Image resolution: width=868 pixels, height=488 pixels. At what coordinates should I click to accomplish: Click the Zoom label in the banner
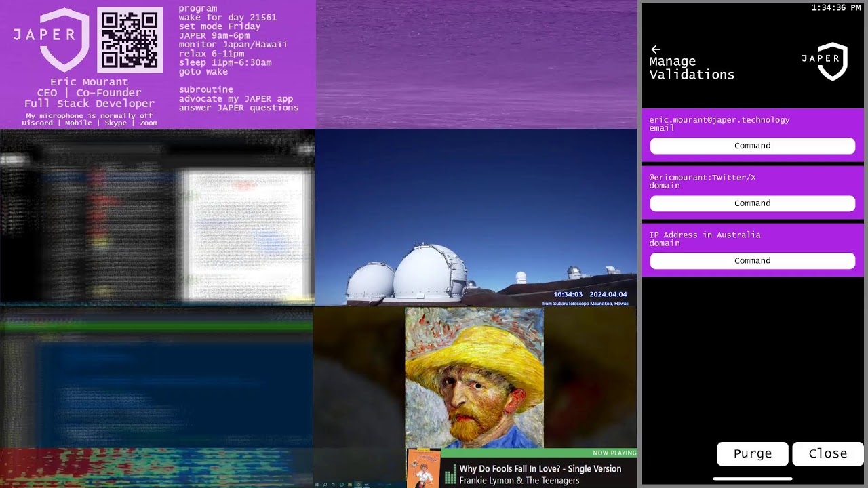[149, 123]
